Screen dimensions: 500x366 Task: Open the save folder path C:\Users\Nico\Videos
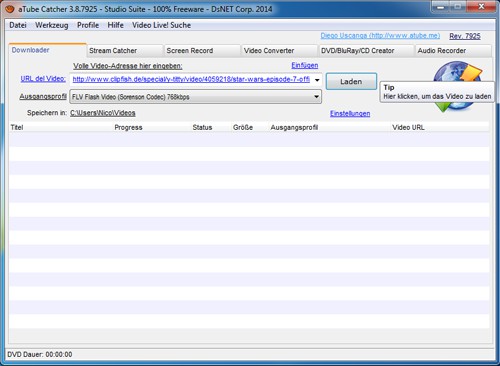[x=103, y=113]
